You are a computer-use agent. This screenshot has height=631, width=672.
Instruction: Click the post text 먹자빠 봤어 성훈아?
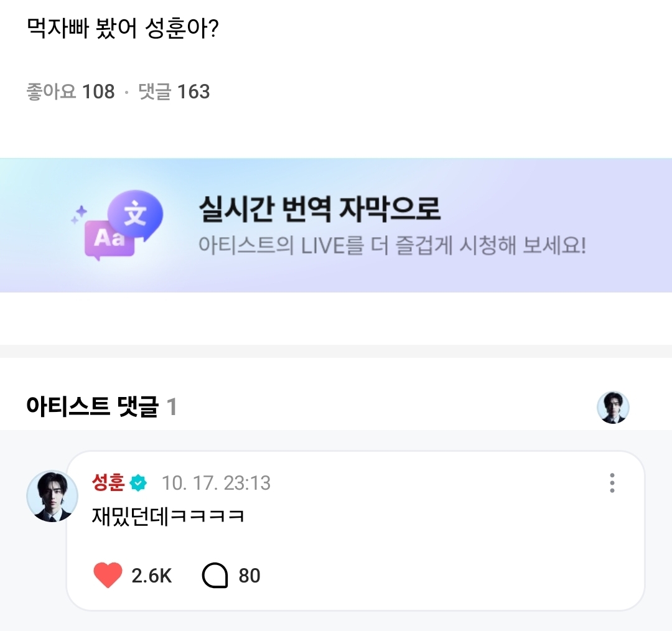[122, 29]
